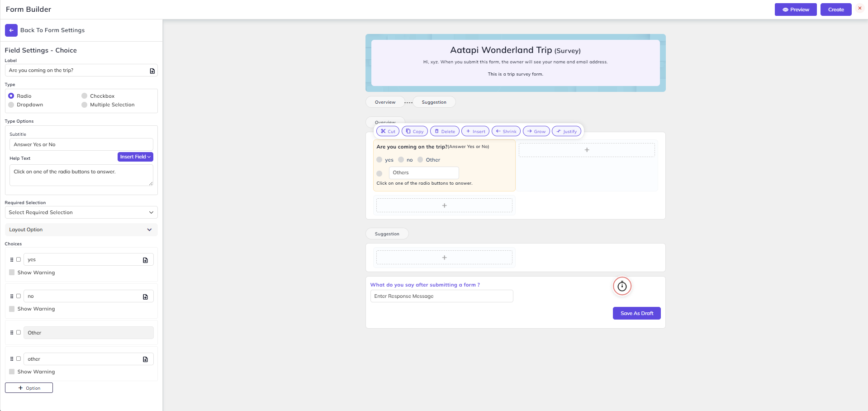
Task: Grab the drag handle of the 'yes' choice
Action: tap(12, 260)
